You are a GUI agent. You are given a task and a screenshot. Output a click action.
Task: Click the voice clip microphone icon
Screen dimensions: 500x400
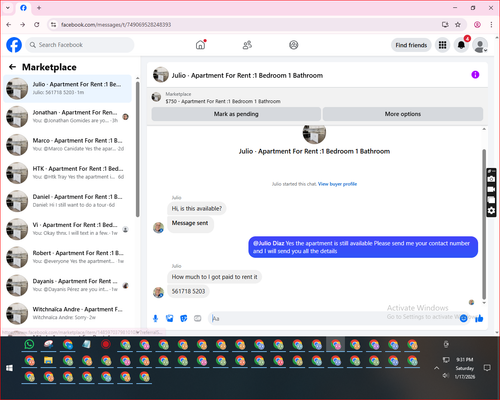(x=155, y=319)
